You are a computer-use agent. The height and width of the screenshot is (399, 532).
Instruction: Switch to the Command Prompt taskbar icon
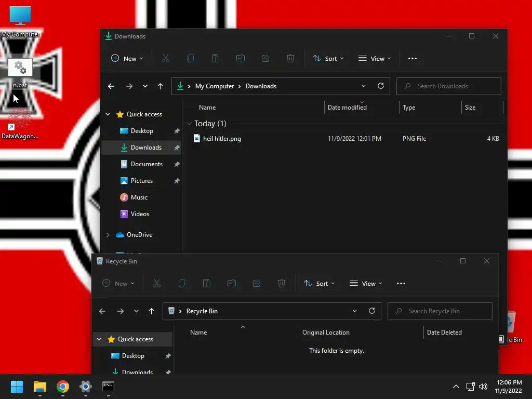tap(108, 387)
